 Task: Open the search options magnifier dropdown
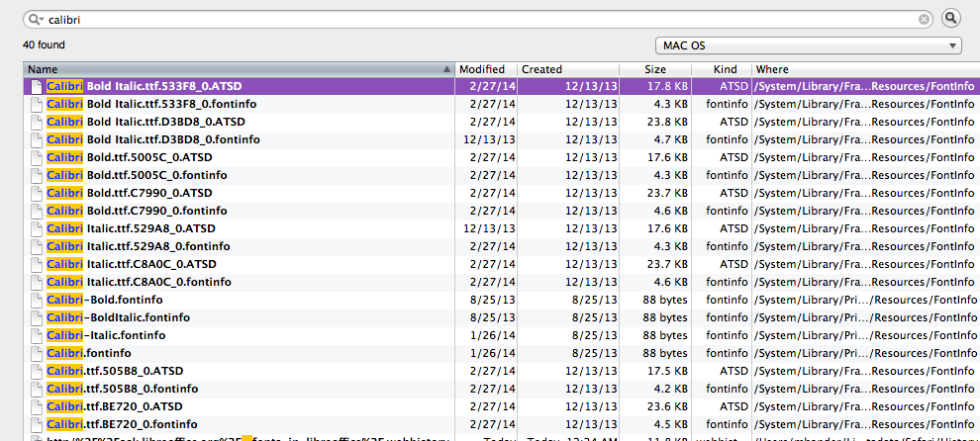click(36, 20)
